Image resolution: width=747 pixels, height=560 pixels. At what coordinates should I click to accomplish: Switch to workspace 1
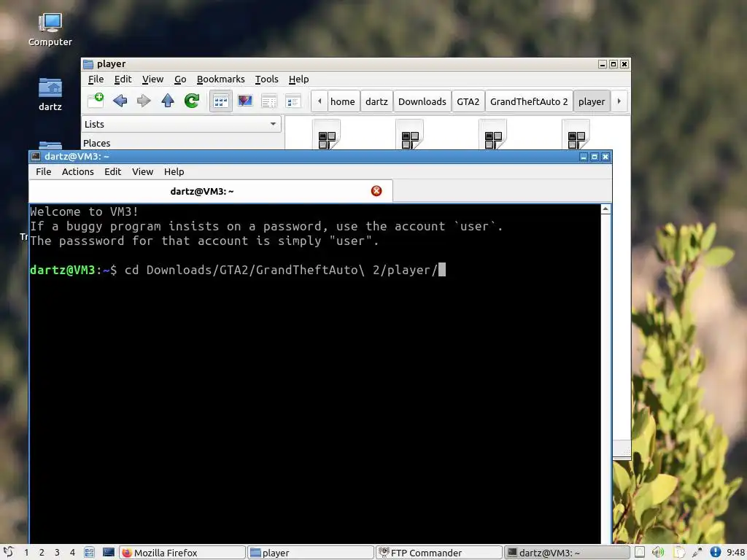(x=26, y=553)
